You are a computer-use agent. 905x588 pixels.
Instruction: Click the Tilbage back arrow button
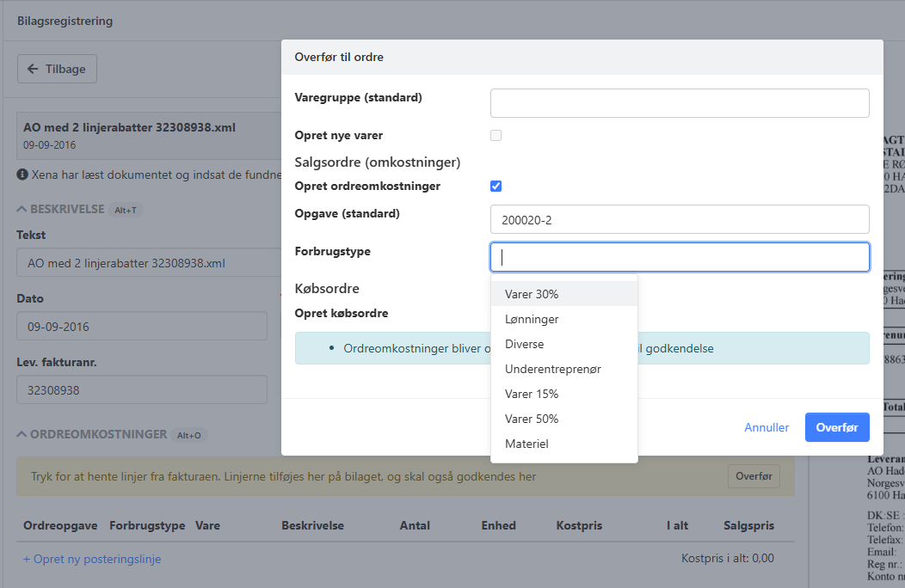coord(57,69)
